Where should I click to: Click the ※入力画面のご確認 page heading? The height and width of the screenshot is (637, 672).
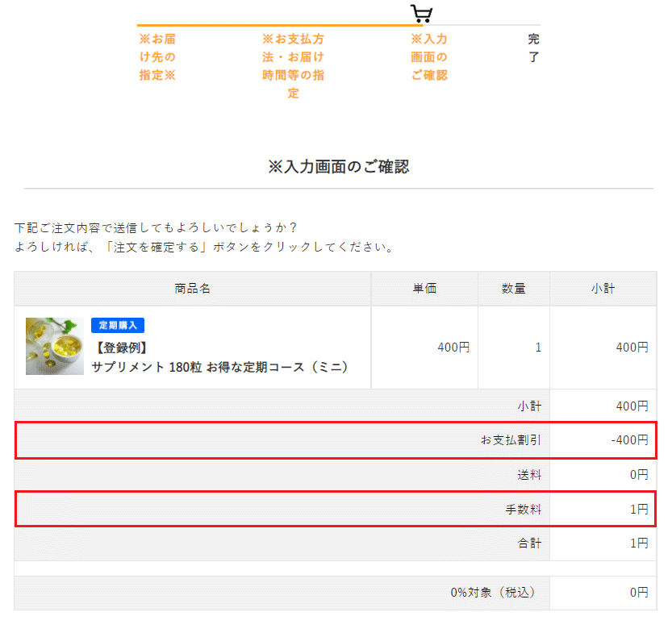[339, 167]
